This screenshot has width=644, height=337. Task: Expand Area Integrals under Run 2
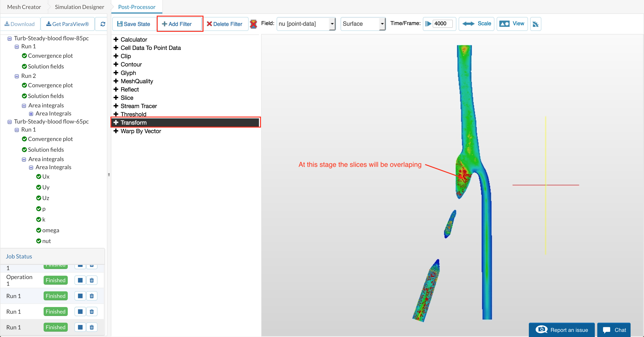pyautogui.click(x=31, y=114)
